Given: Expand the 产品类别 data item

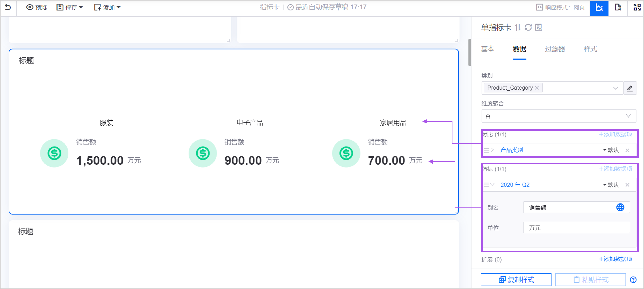Looking at the screenshot, I should click(x=492, y=150).
